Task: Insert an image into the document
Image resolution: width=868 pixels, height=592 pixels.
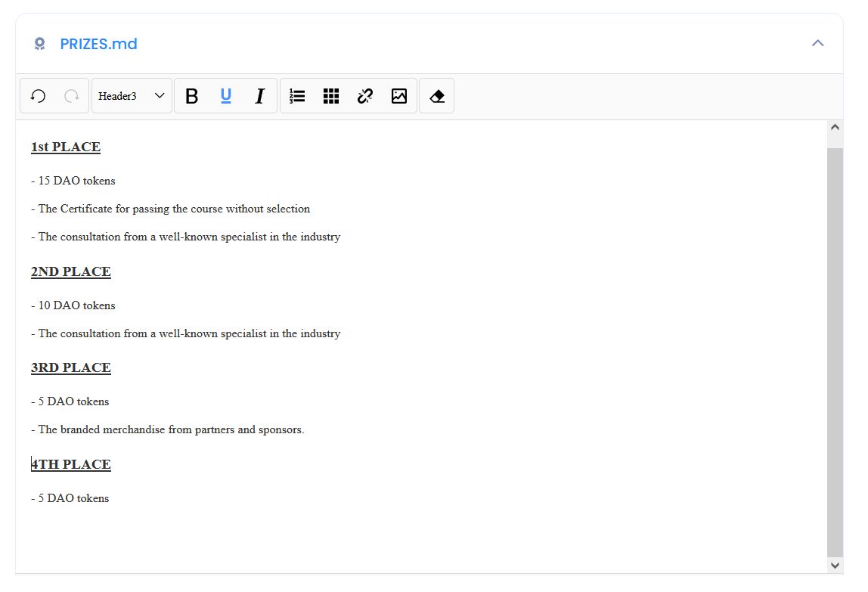Action: click(x=399, y=96)
